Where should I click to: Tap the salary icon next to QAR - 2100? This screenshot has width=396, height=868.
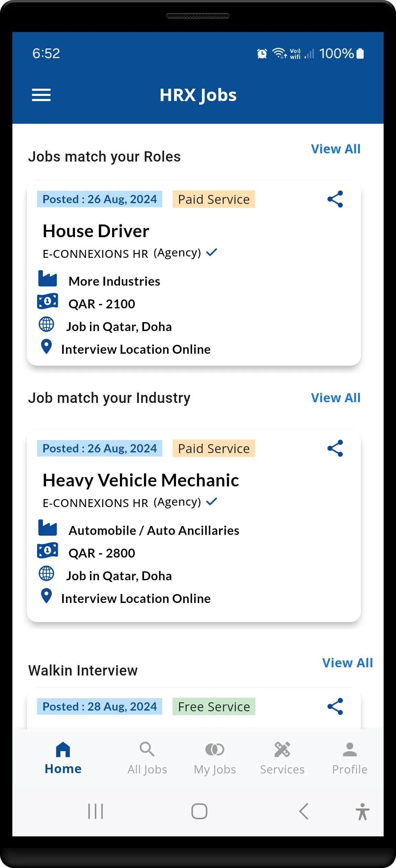(x=47, y=301)
